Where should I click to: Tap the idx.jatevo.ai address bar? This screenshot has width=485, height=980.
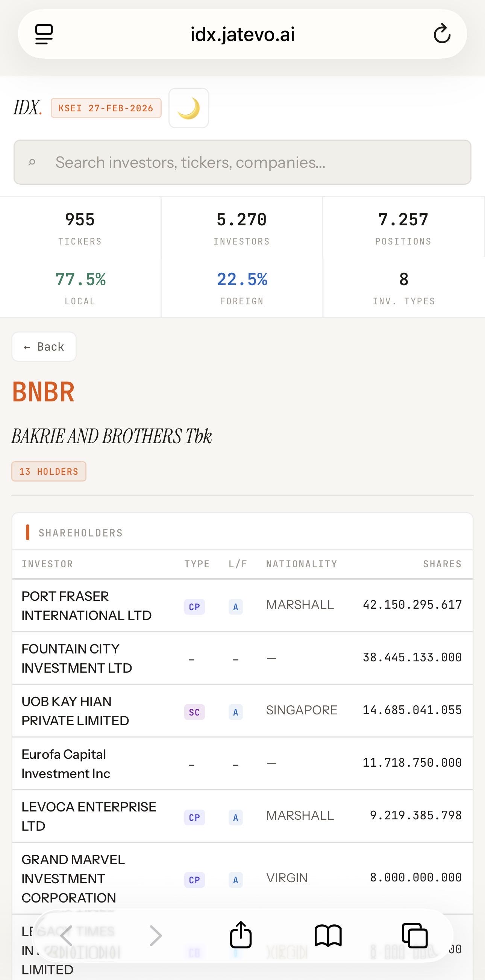[x=242, y=34]
